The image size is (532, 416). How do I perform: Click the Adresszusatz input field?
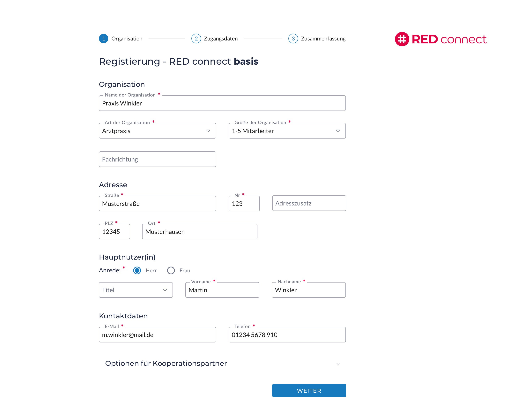309,203
